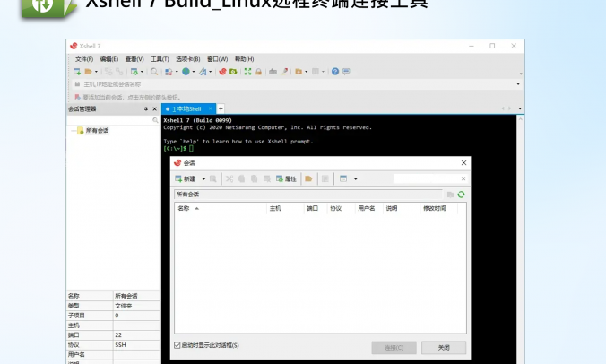Viewport: 606px width, 364px height.
Task: Refresh session list with green arrows icon
Action: [461, 195]
